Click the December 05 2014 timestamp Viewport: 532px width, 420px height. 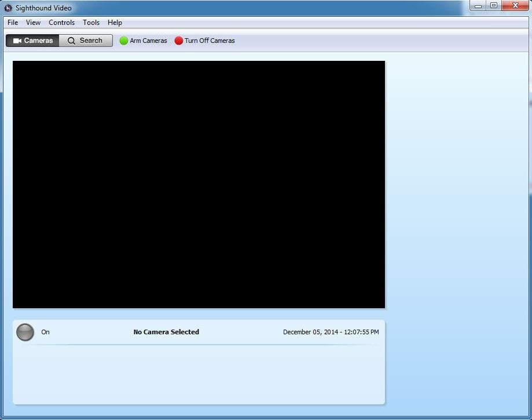331,332
